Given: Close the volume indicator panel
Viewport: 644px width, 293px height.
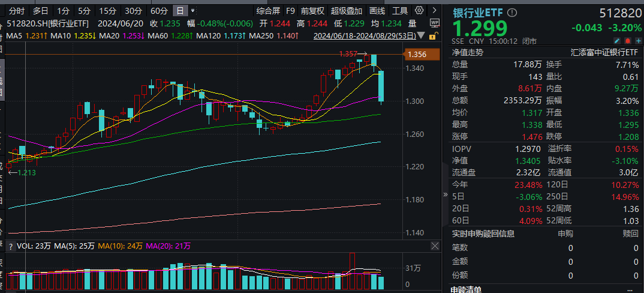Looking at the screenshot, I should [435, 246].
